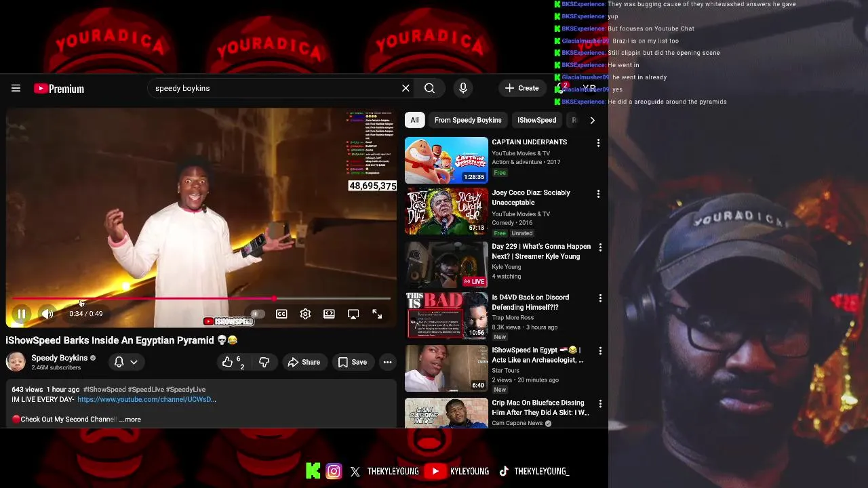
Task: Click the 643 views text
Action: (27, 390)
